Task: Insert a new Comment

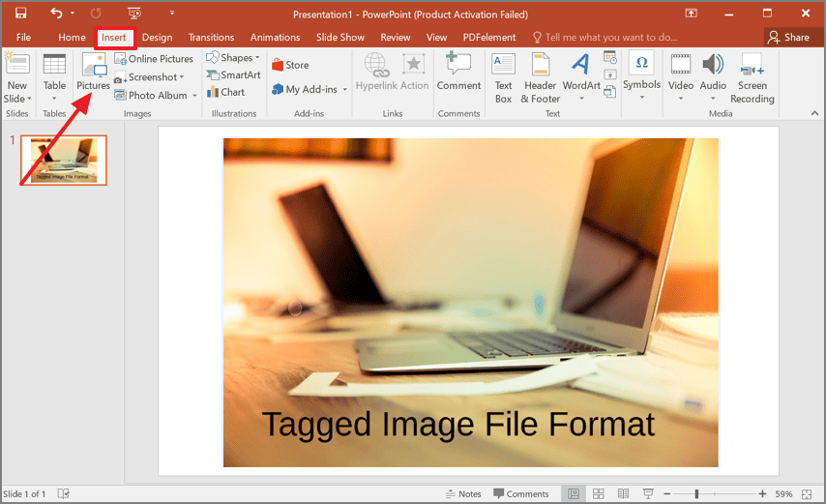Action: (458, 71)
